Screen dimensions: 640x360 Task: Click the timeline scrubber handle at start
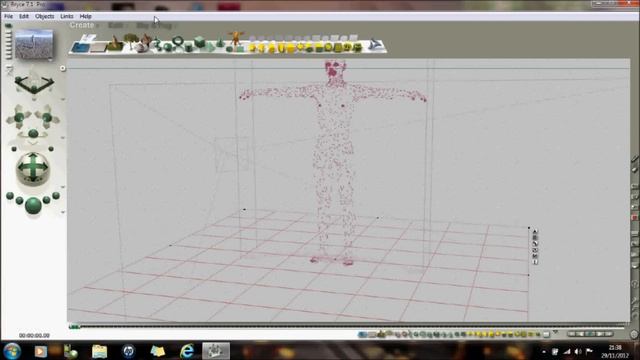tap(74, 327)
